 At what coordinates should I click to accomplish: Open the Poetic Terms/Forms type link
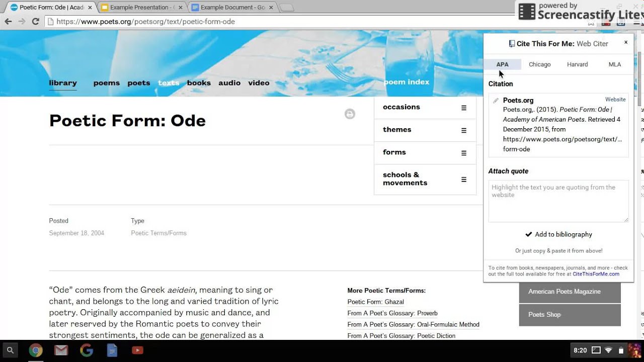158,233
